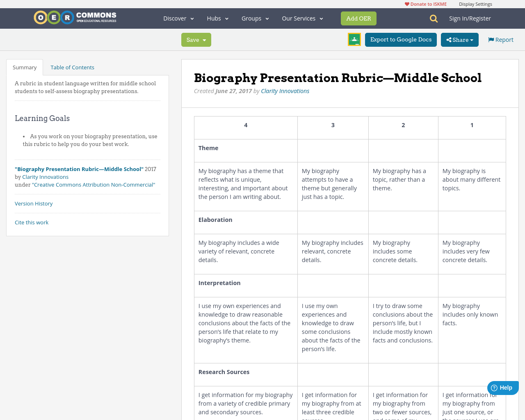Toggle Sign In/Register
The width and height of the screenshot is (525, 420).
(470, 18)
